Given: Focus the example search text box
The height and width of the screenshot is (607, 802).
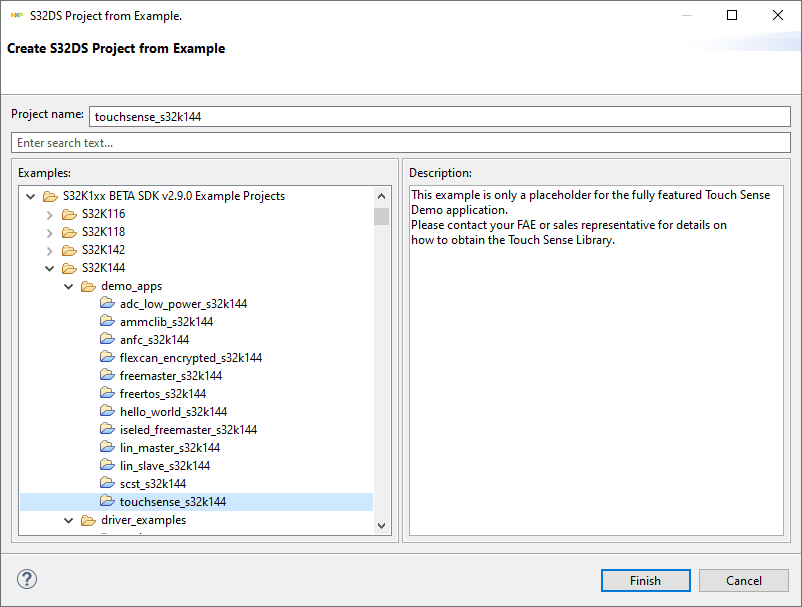Looking at the screenshot, I should click(x=400, y=143).
